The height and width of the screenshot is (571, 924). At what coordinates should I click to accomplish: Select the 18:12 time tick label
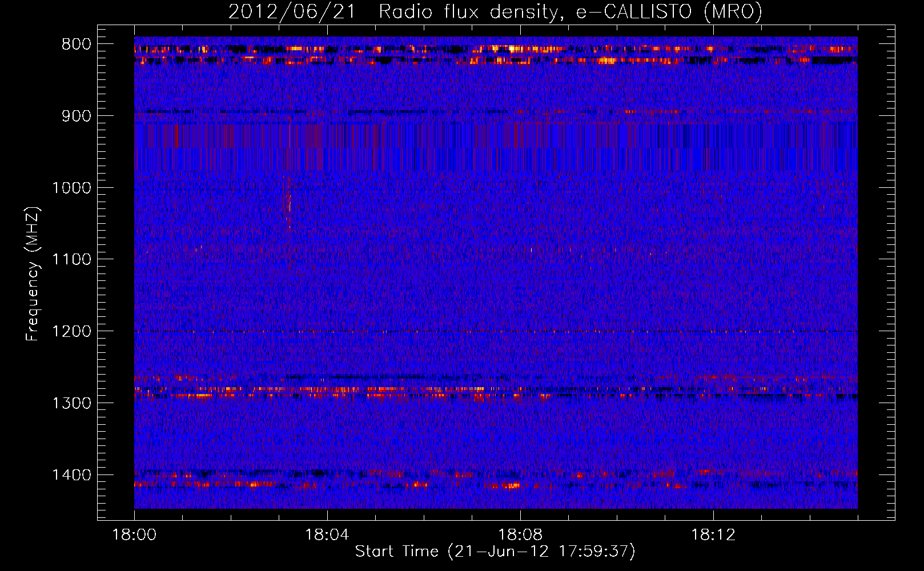[713, 535]
